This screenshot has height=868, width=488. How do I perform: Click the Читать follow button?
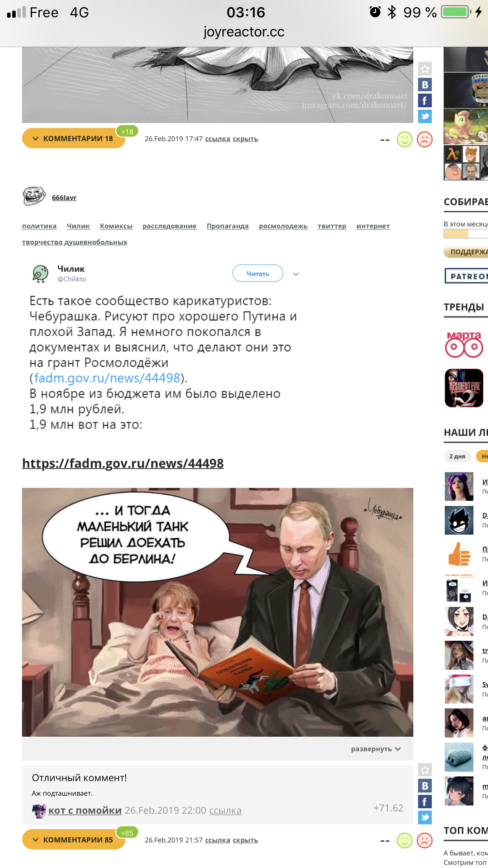click(258, 273)
